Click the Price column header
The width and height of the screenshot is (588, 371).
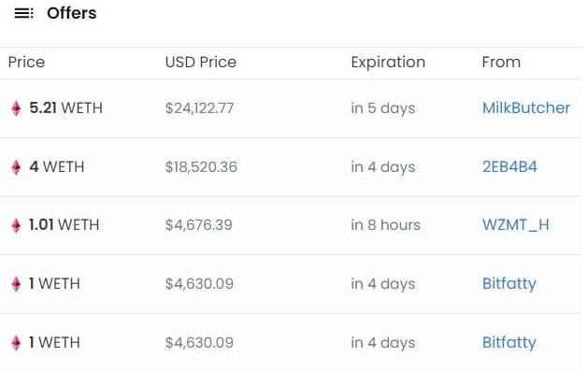tap(26, 63)
